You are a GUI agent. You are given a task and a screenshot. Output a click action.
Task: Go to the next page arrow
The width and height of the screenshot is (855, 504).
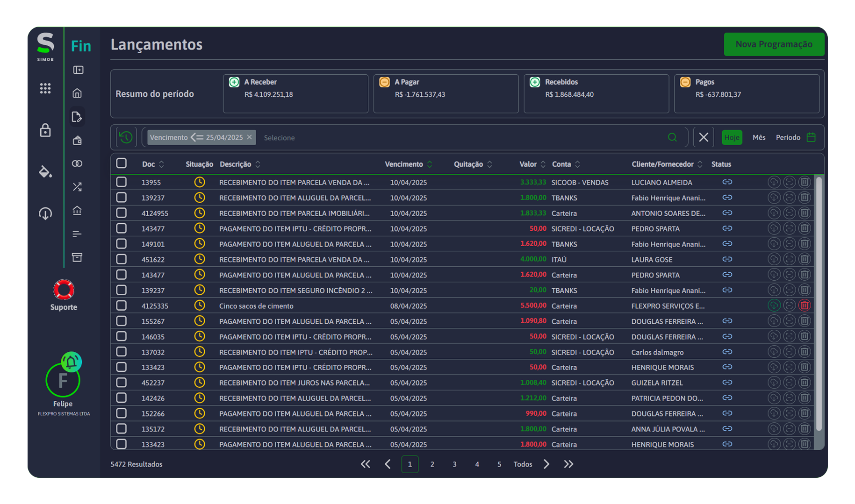(546, 464)
